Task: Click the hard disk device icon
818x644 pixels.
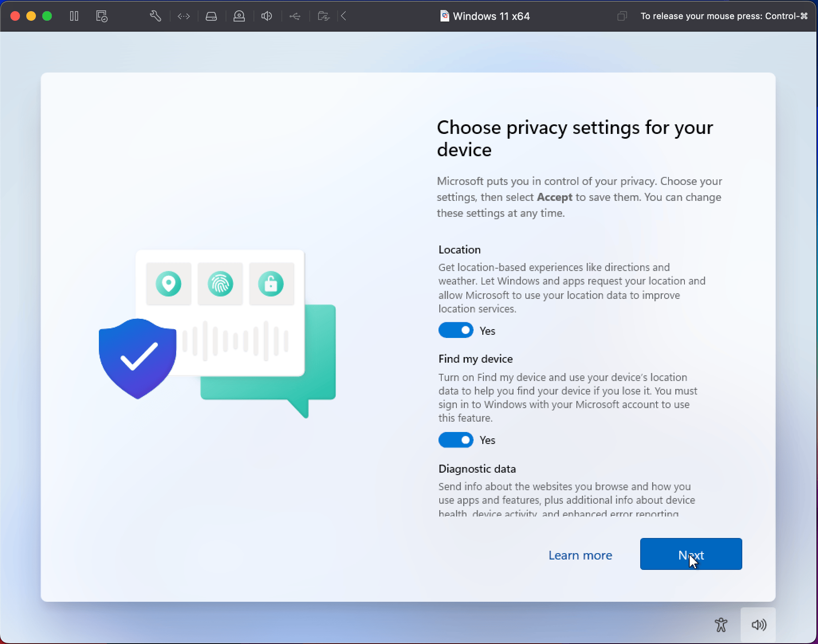Action: pyautogui.click(x=211, y=16)
